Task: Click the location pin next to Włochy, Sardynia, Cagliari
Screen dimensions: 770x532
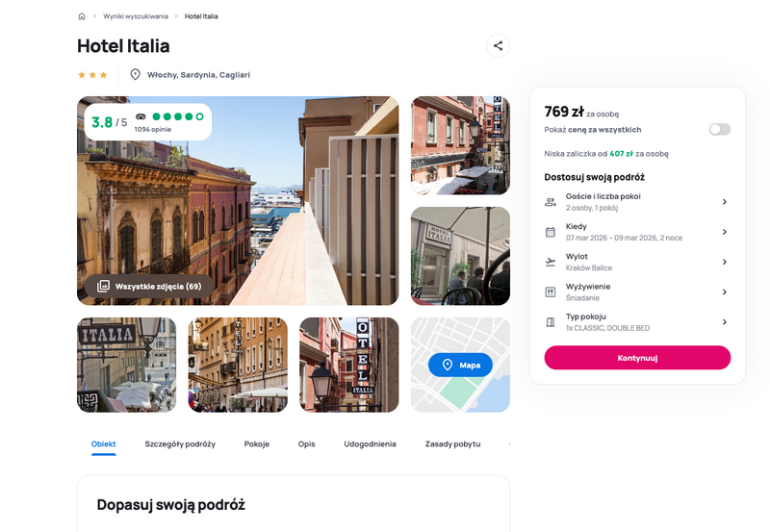Action: tap(135, 75)
